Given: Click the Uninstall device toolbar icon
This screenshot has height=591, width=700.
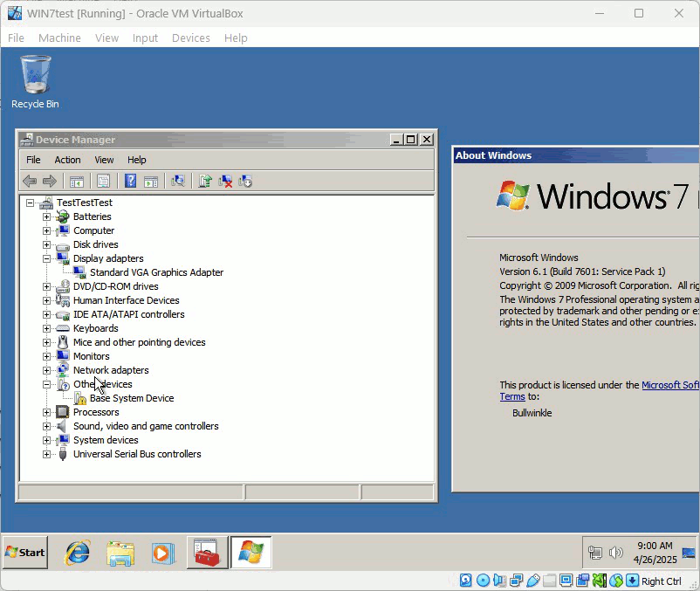Looking at the screenshot, I should (225, 182).
